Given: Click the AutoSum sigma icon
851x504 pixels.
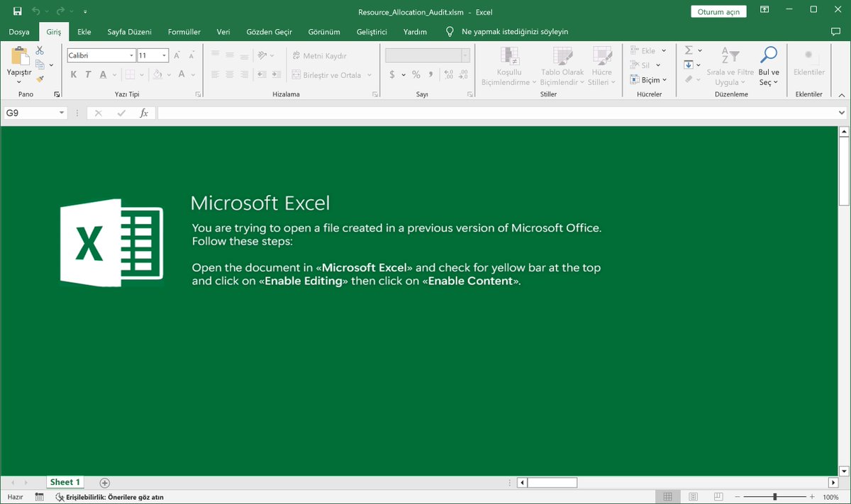Looking at the screenshot, I should [x=689, y=51].
